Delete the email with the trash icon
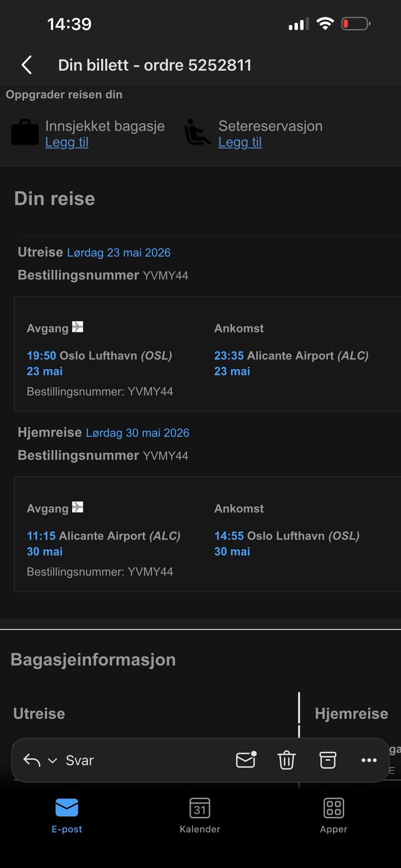The height and width of the screenshot is (868, 401). point(287,760)
